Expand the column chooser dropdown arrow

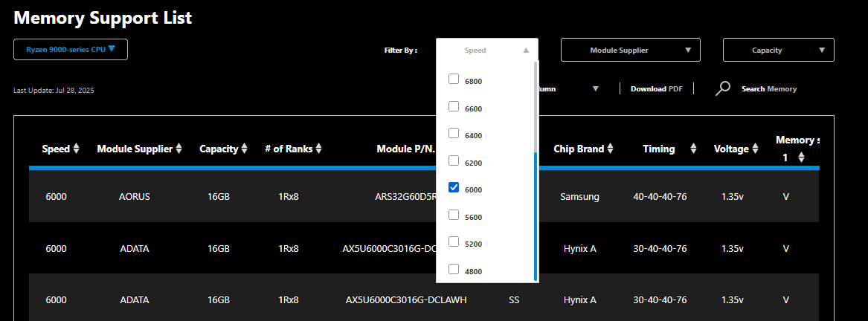coord(596,88)
